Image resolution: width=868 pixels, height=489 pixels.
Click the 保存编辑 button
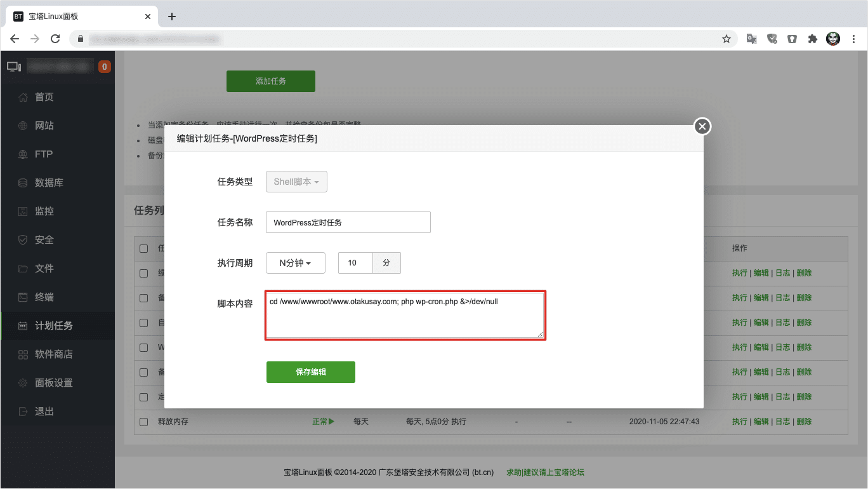(311, 372)
